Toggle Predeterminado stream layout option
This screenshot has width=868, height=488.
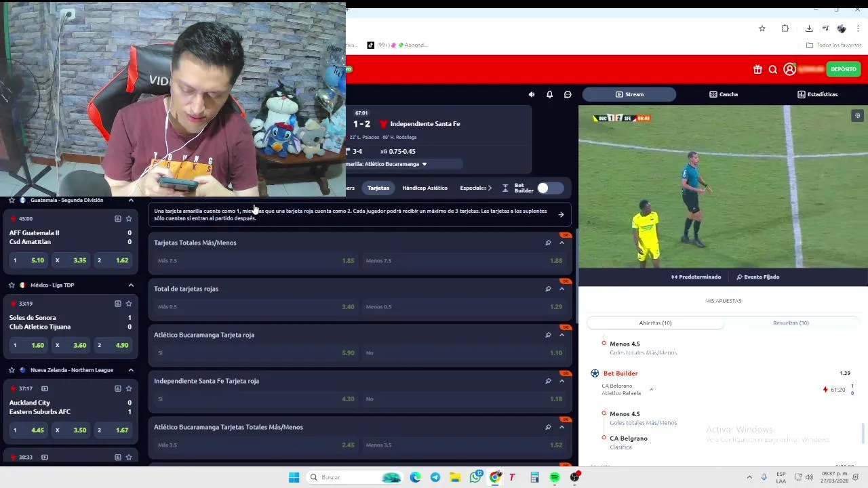tap(696, 277)
